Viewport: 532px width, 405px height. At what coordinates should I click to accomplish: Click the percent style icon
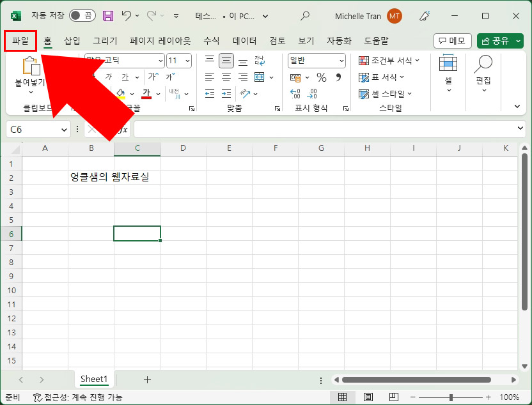[x=321, y=77]
